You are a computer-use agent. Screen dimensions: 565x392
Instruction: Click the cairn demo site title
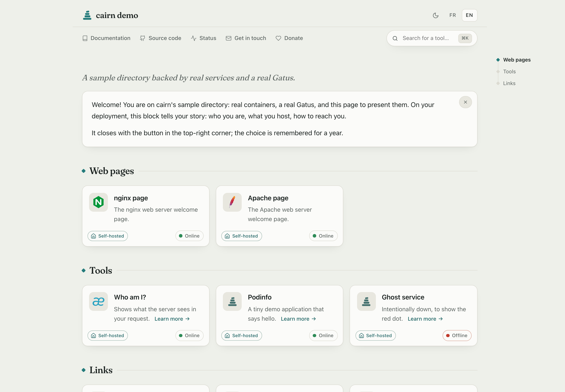pyautogui.click(x=117, y=15)
